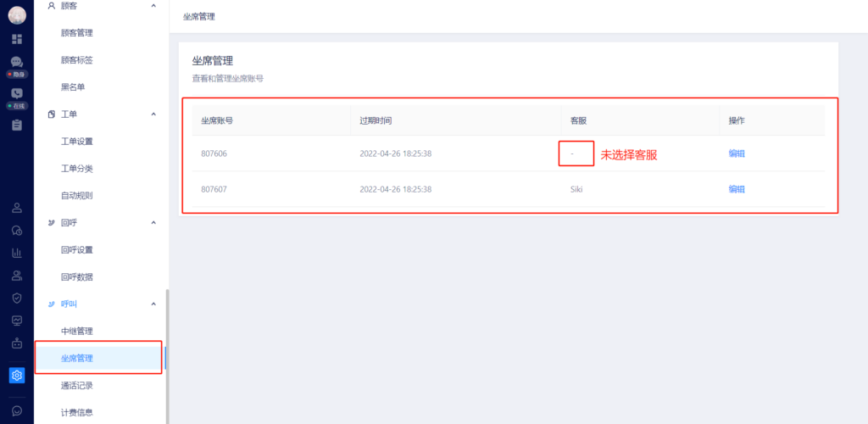
Task: Collapse the 顾客 section chevron
Action: (153, 6)
